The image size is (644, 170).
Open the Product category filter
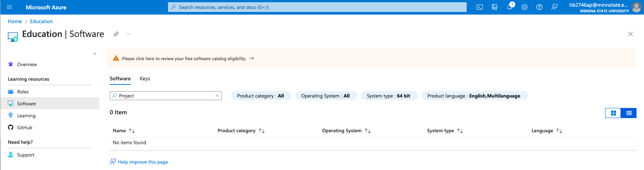[261, 96]
